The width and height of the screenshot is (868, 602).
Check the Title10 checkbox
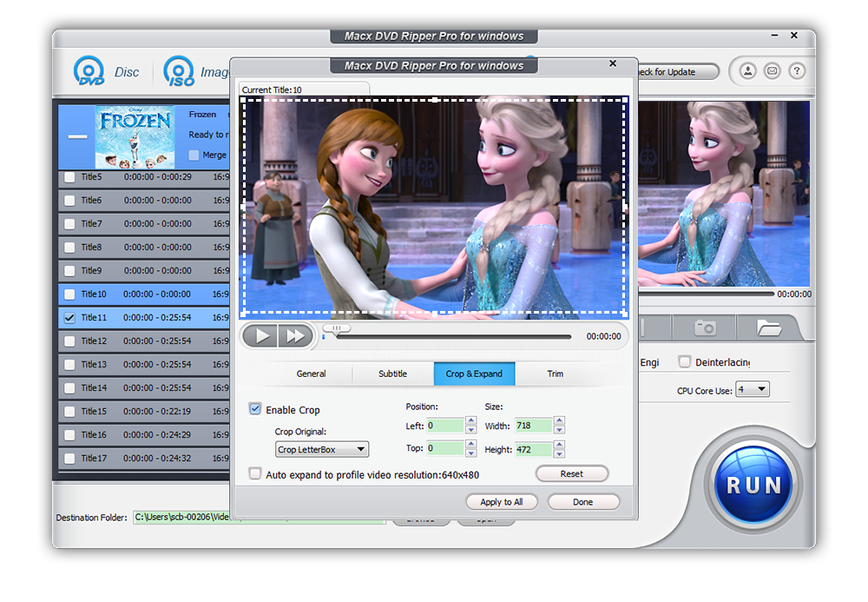(69, 294)
